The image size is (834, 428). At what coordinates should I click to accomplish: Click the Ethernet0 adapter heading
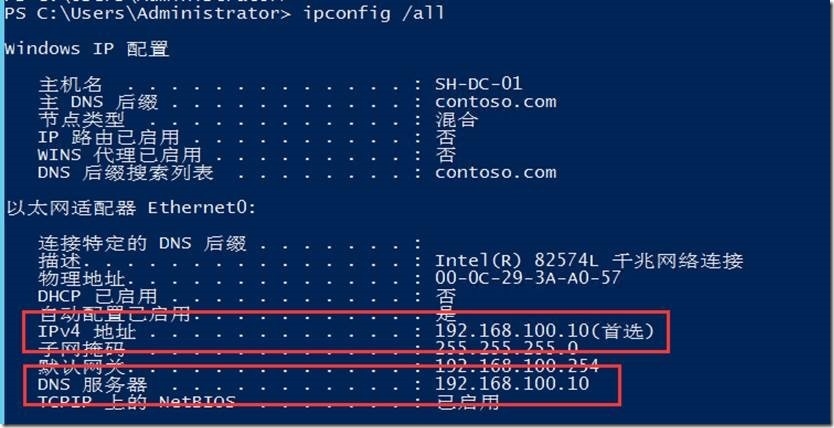pos(131,208)
